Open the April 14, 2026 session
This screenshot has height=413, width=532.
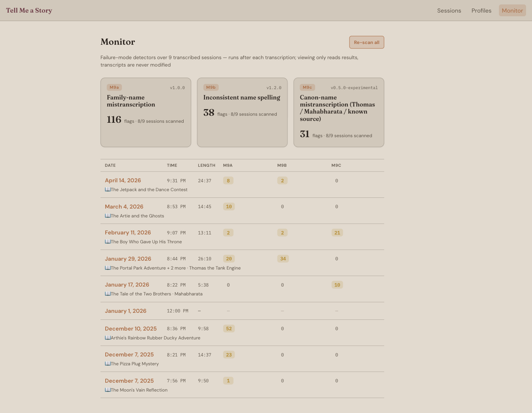(x=123, y=180)
